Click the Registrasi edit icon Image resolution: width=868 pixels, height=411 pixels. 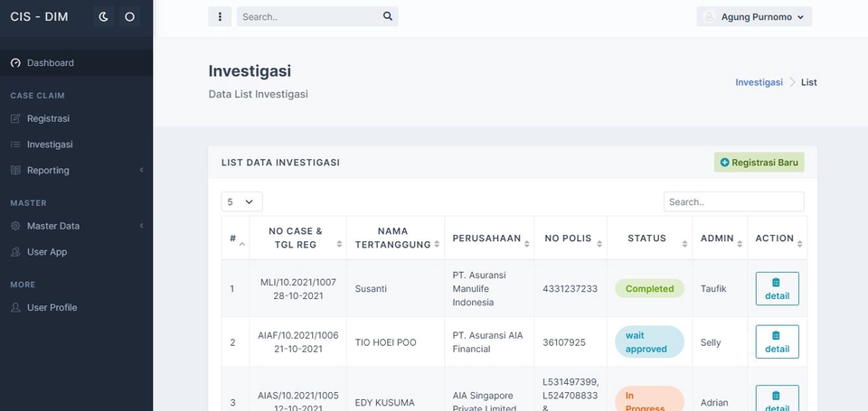15,118
